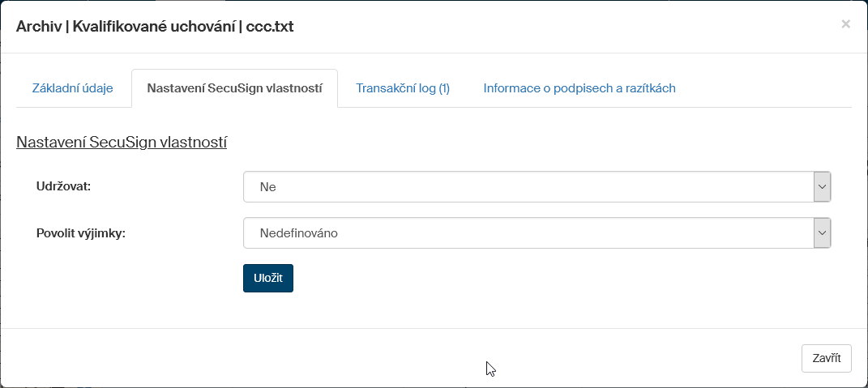Click the ccc.txt file name in title
The width and height of the screenshot is (868, 388).
coord(270,27)
